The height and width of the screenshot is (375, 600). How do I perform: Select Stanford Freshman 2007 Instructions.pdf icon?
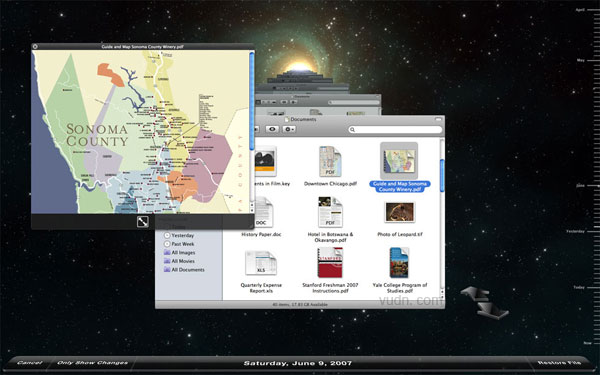pyautogui.click(x=330, y=262)
